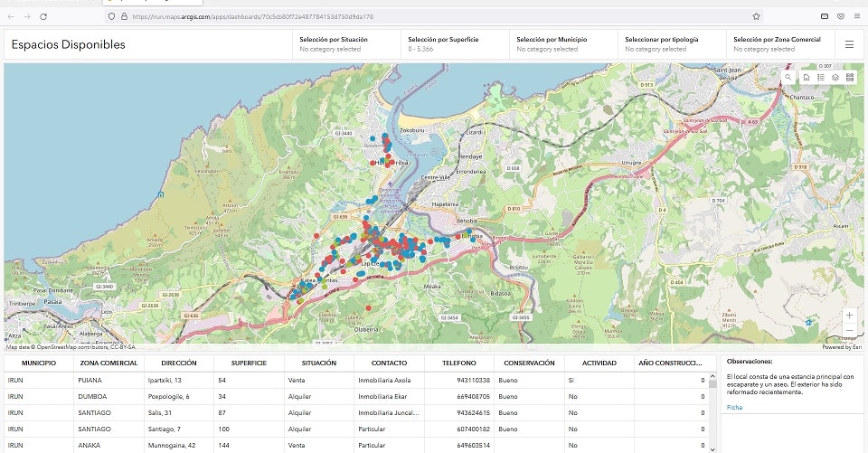Click the Observaciones heading
Screen dimensions: 868x453
749,361
